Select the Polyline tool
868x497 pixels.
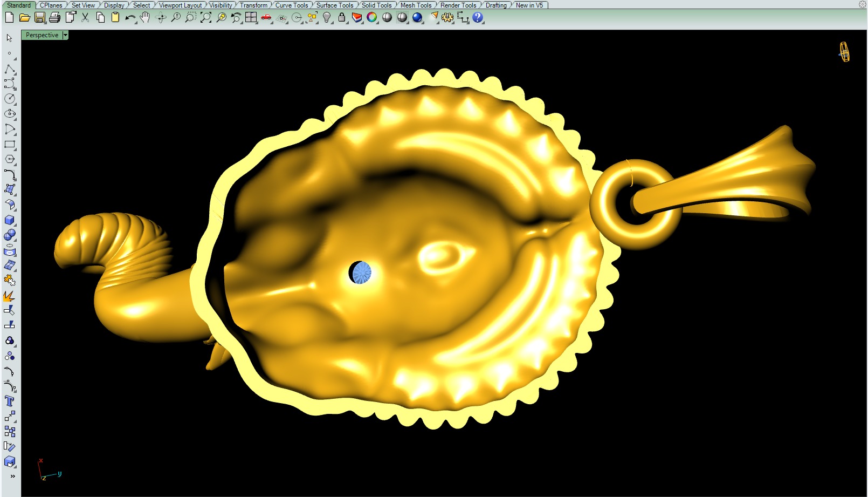[x=10, y=69]
